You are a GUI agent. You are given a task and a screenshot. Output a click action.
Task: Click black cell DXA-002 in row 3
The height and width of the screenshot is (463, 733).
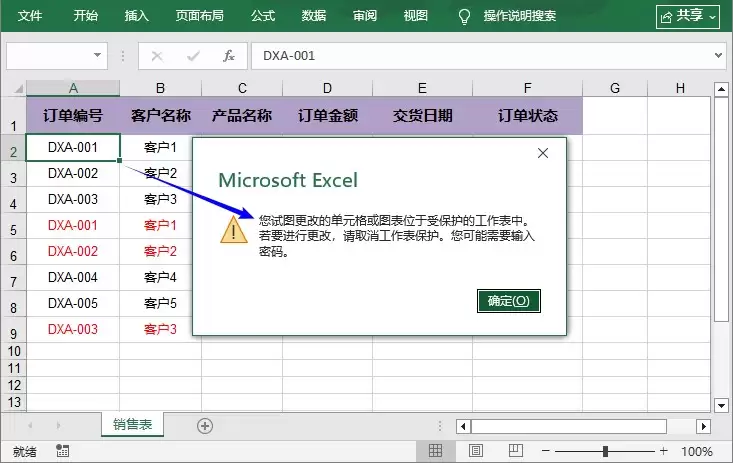(x=73, y=174)
